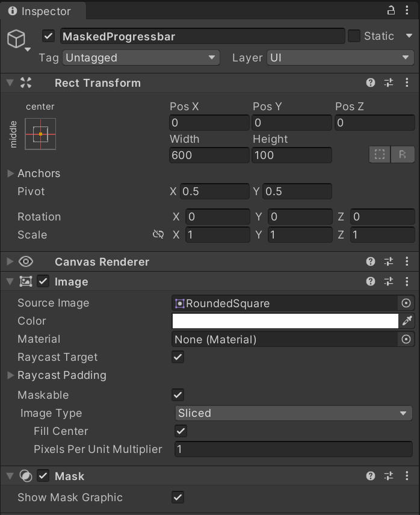
Task: Click the raw edit mode button
Action: coord(403,154)
